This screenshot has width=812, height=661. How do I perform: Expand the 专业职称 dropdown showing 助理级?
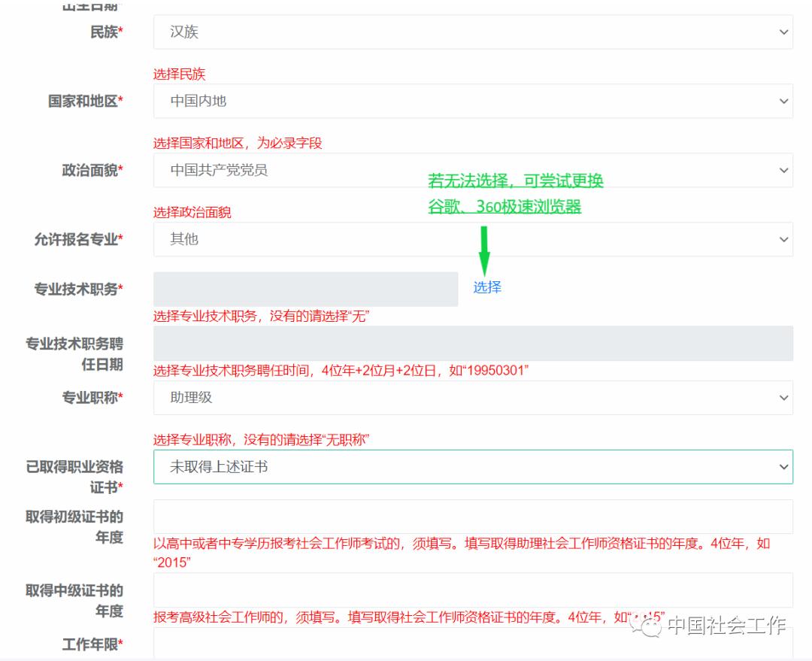click(472, 398)
